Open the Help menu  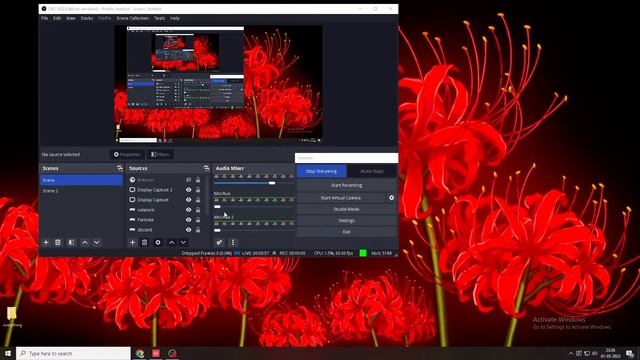[x=175, y=18]
